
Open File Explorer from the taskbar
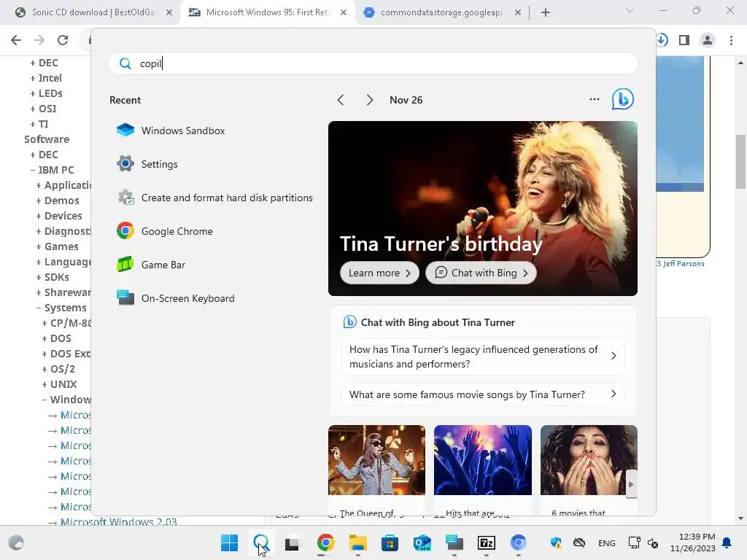[357, 542]
